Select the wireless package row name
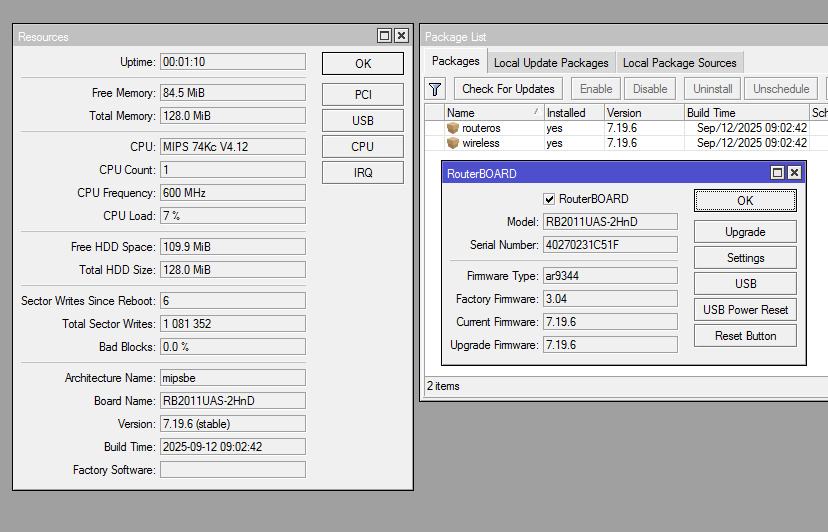Image resolution: width=828 pixels, height=532 pixels. pyautogui.click(x=481, y=143)
